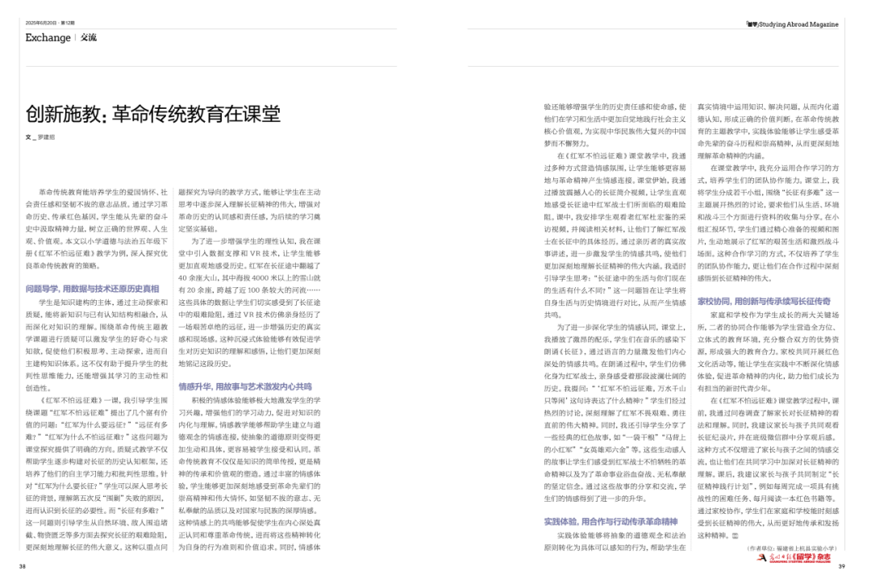Click the article title '创新施教：革命传统教育在课堂'
The width and height of the screenshot is (871, 588).
152,114
